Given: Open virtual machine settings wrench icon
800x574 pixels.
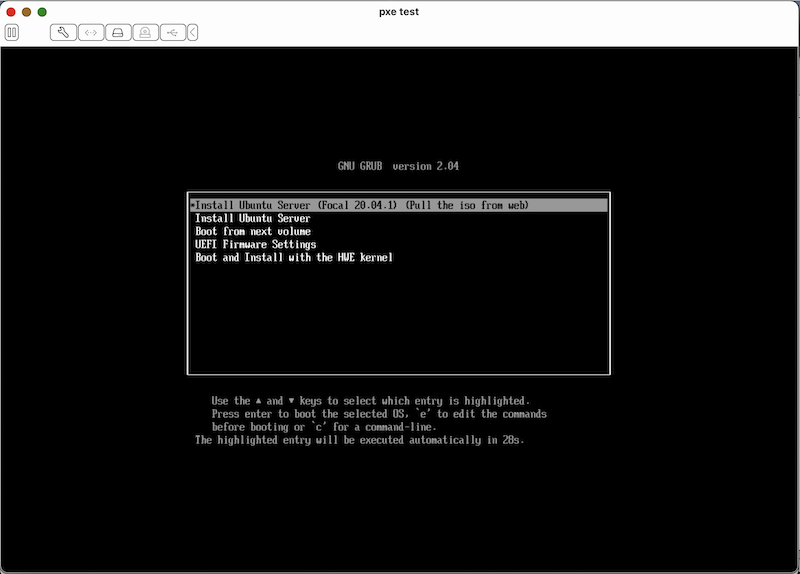Looking at the screenshot, I should coord(63,33).
